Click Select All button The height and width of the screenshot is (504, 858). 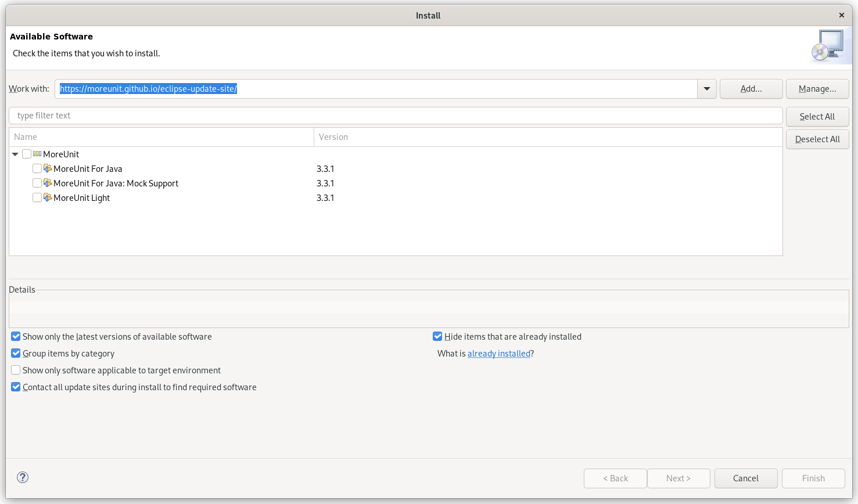click(817, 117)
